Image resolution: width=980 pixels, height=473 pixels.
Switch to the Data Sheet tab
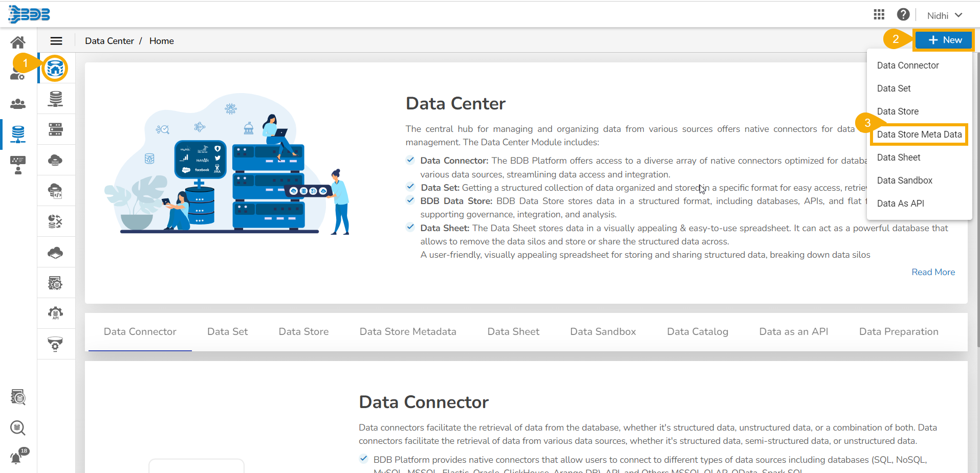coord(513,332)
